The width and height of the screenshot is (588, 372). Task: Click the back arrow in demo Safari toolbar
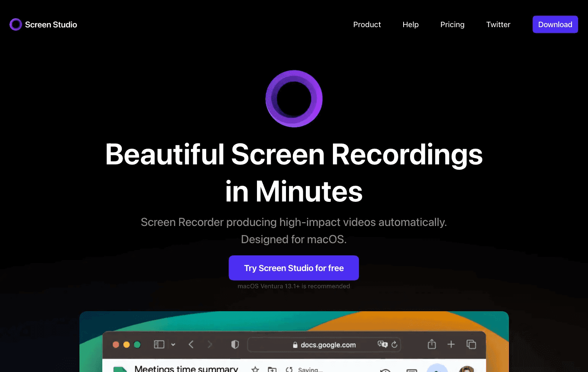[191, 344]
